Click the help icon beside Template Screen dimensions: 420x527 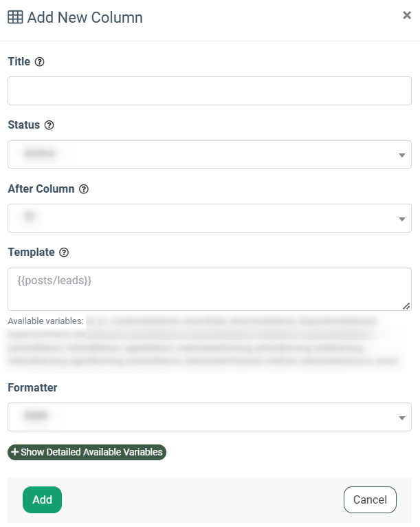tap(64, 252)
